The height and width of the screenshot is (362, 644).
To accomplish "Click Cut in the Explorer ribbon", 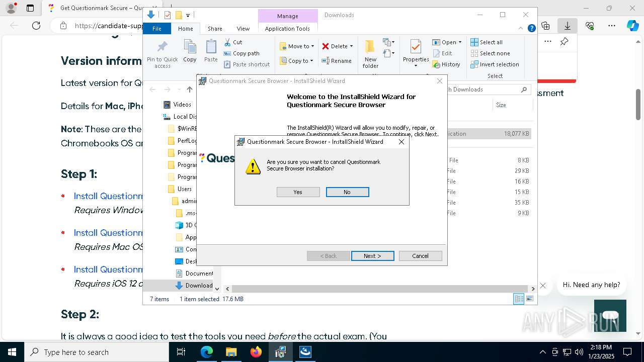I will 233,42.
